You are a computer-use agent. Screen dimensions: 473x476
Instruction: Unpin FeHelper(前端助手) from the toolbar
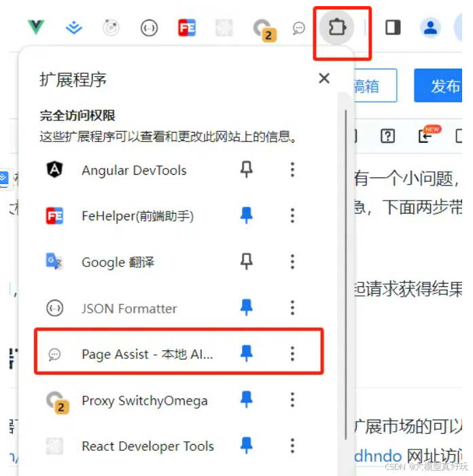click(x=247, y=216)
